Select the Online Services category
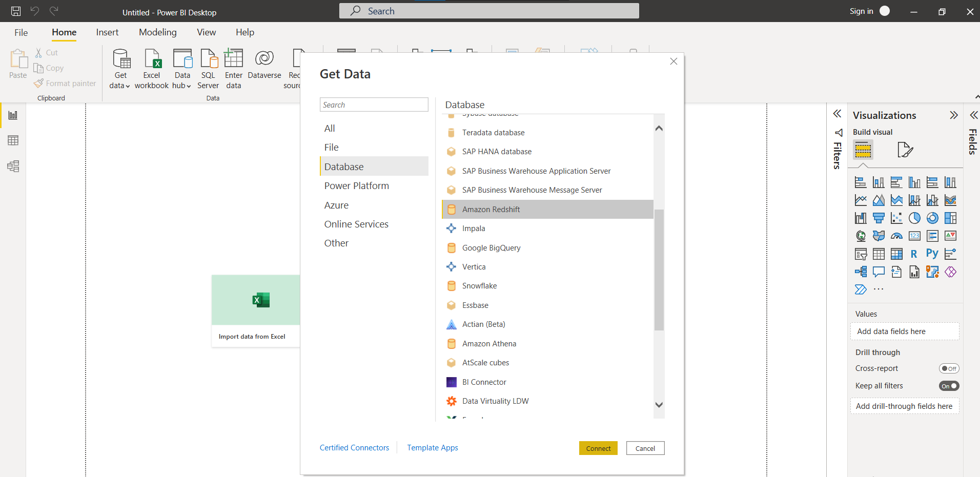 374,224
